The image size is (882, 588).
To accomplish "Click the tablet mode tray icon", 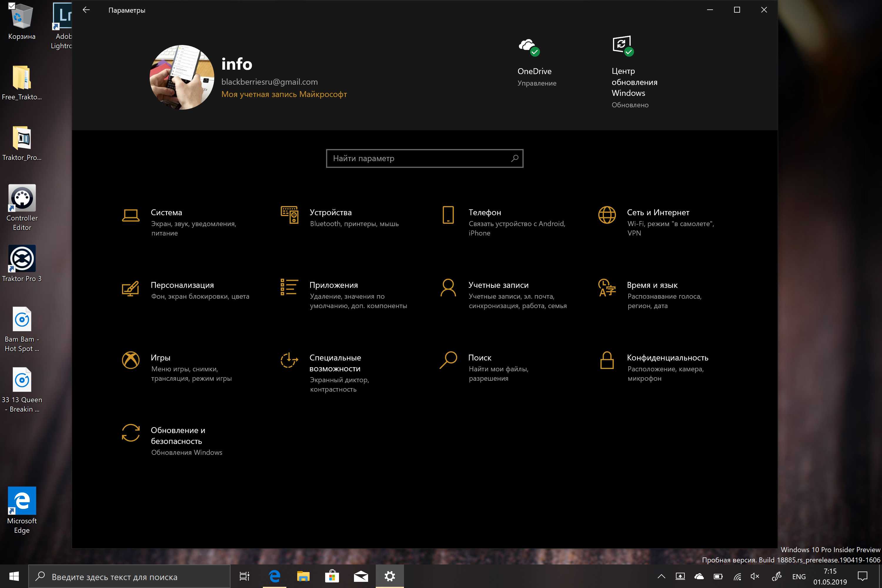I will pos(680,576).
